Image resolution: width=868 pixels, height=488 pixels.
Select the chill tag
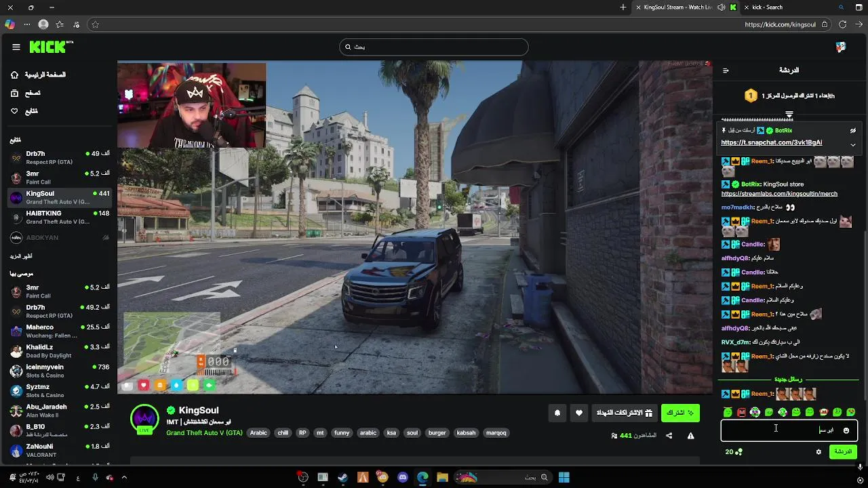[283, 433]
